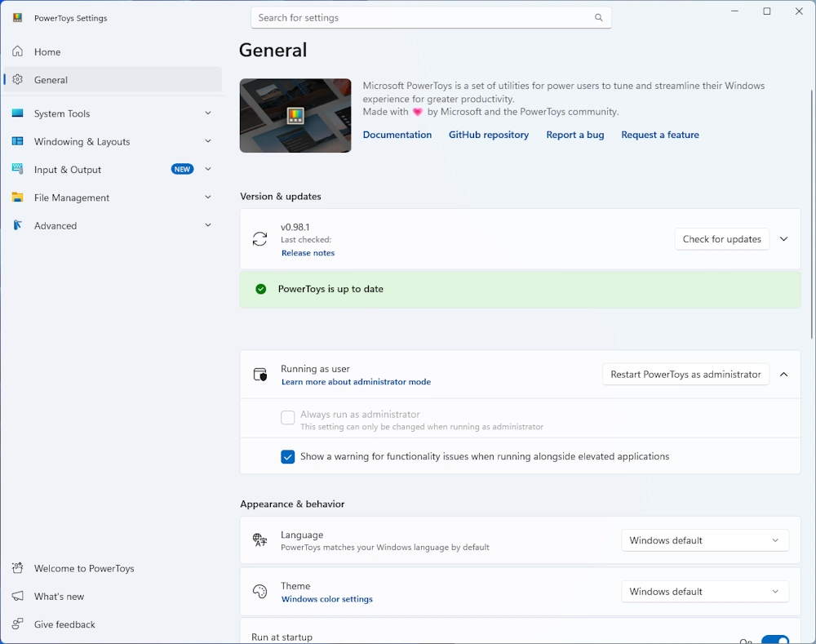Open the Release notes link

(x=308, y=253)
